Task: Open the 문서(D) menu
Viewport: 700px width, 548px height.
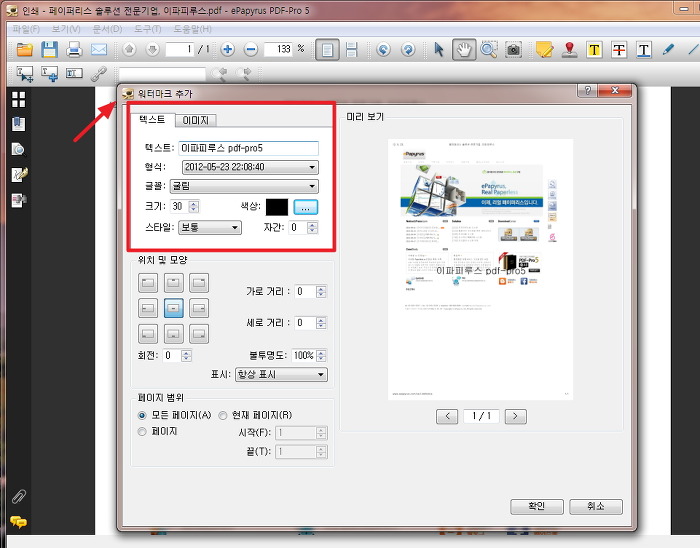Action: (107, 29)
